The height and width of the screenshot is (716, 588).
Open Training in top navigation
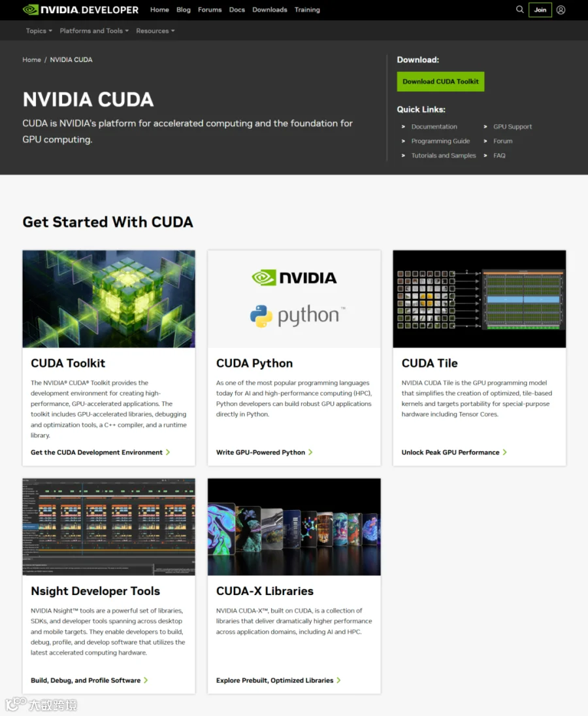pyautogui.click(x=307, y=10)
